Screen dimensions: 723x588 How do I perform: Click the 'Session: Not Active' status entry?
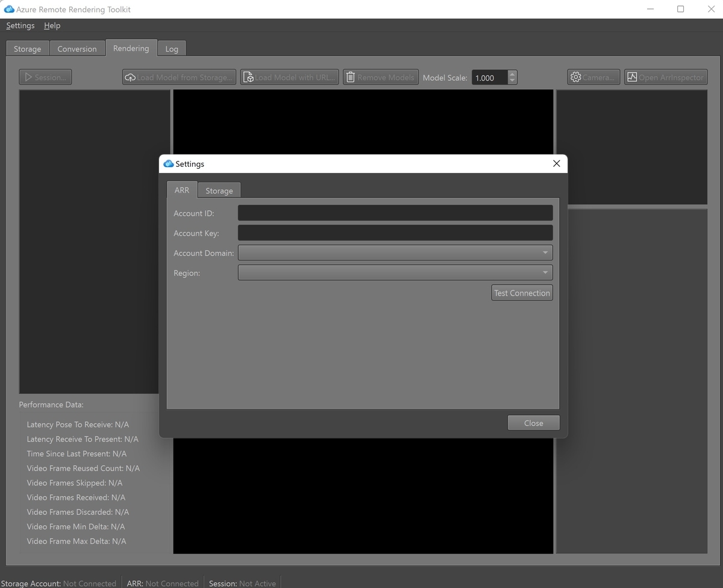pyautogui.click(x=242, y=583)
